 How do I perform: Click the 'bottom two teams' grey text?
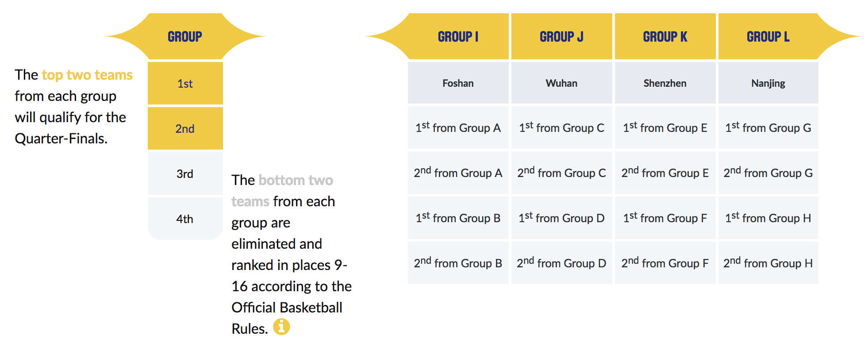[x=282, y=191]
